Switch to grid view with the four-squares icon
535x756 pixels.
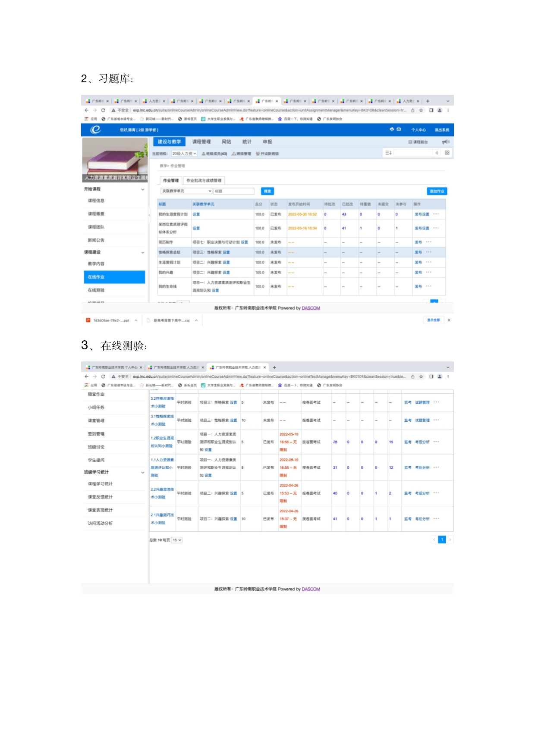(x=447, y=153)
